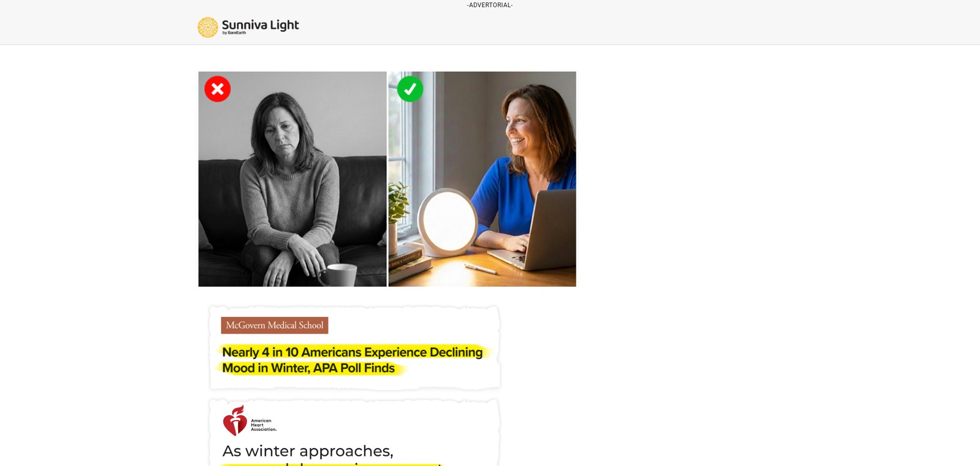
Task: Open the smiling woman with lamp photo
Action: (482, 179)
